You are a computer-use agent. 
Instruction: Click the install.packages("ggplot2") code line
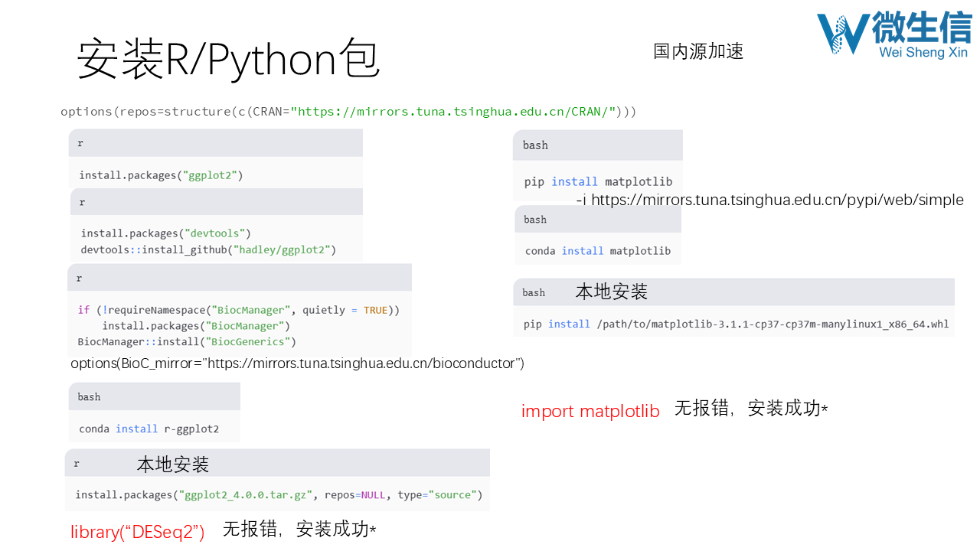(161, 175)
